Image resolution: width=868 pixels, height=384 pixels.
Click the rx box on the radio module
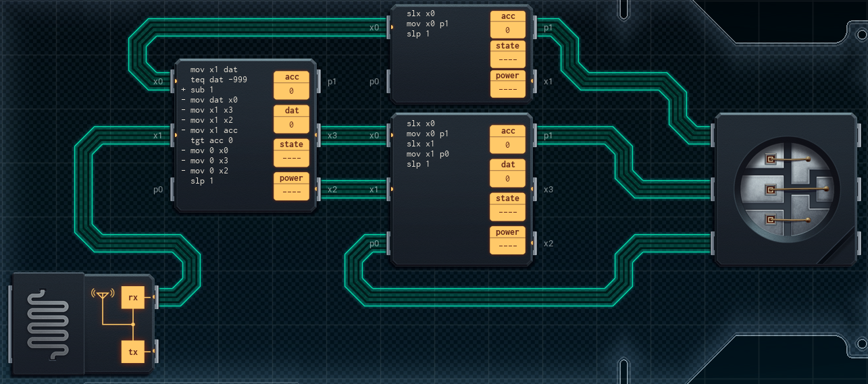point(133,297)
